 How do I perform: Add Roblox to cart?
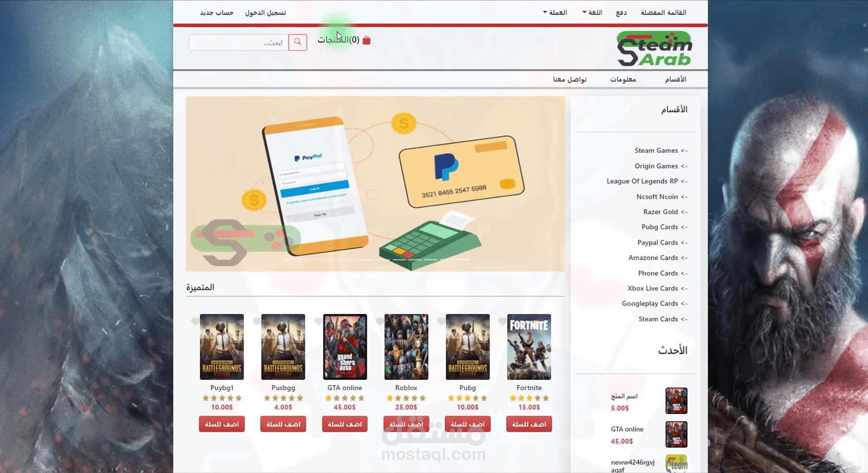pos(406,424)
